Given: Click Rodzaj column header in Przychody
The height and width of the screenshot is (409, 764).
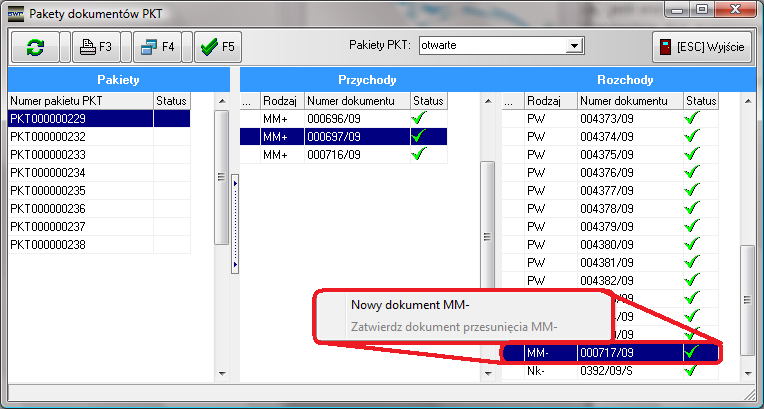Looking at the screenshot, I should pyautogui.click(x=281, y=100).
